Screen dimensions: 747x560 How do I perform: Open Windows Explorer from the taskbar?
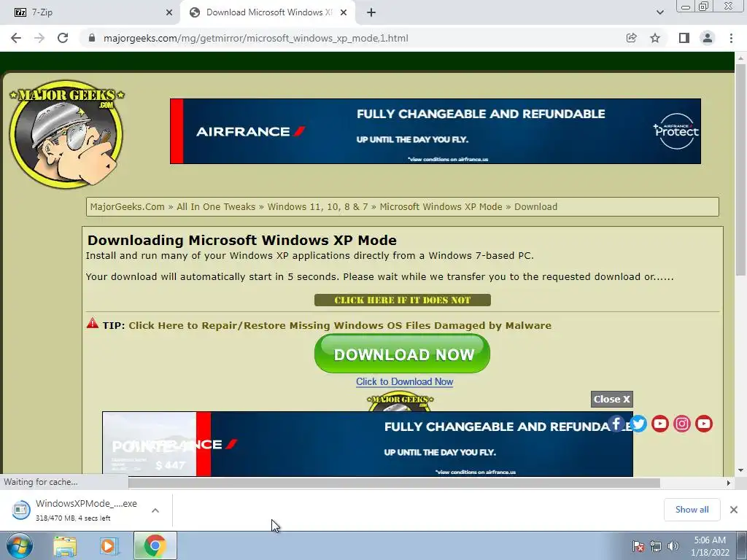65,545
